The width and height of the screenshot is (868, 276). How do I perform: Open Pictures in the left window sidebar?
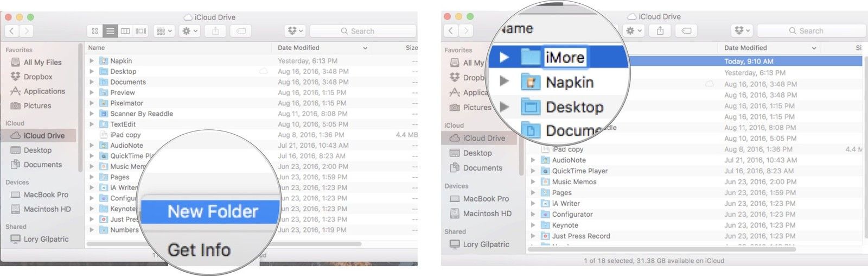[x=37, y=105]
